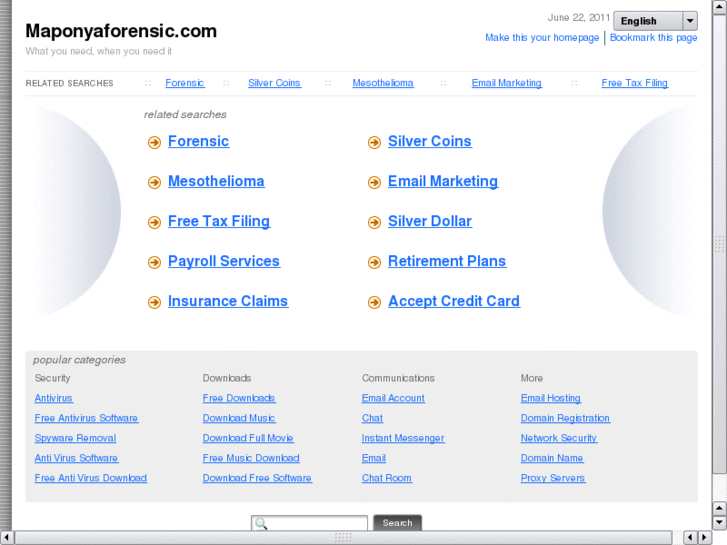Click the orange arrow icon beside Silver Coins
Screen dimensions: 727x545
(x=374, y=142)
